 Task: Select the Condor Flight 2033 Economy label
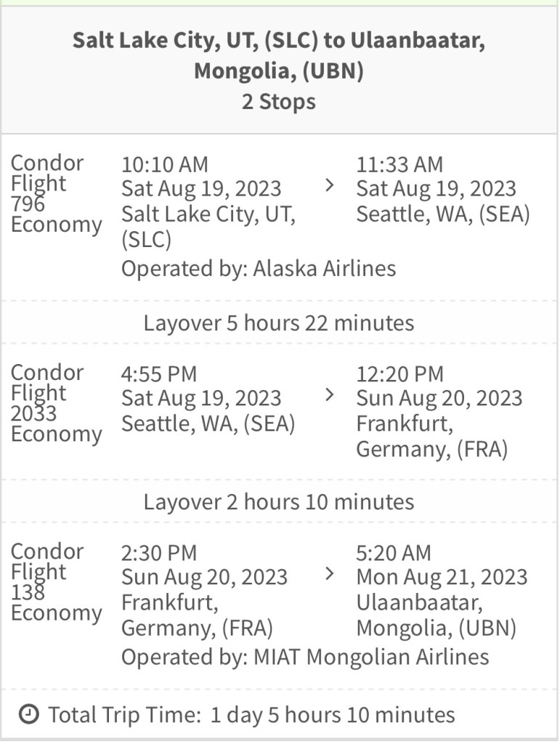(55, 403)
